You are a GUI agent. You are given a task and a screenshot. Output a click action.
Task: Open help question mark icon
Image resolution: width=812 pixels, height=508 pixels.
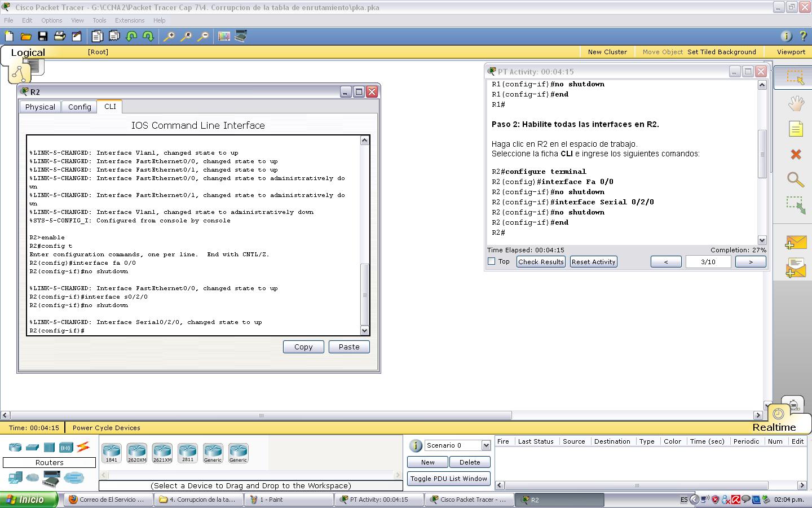point(803,36)
